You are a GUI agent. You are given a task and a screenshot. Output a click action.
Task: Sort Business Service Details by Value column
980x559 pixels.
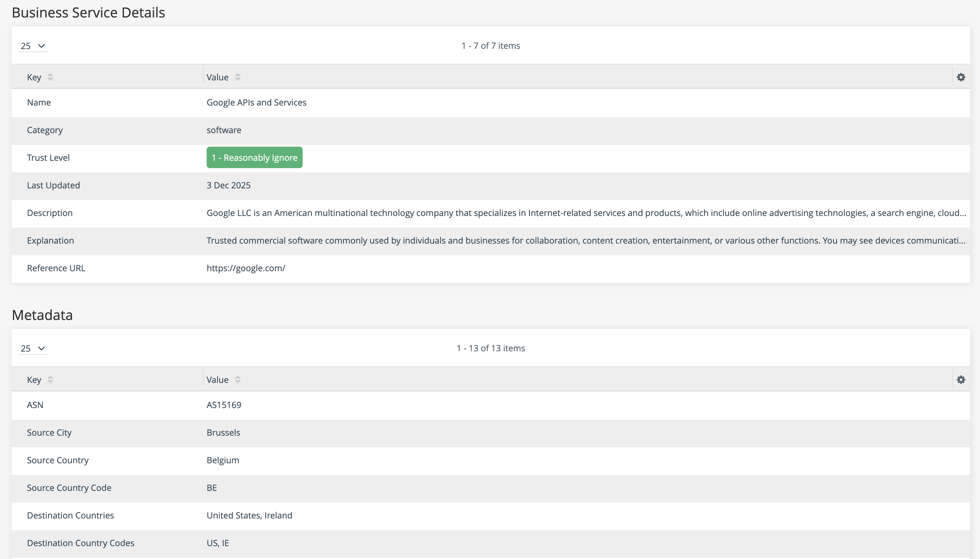[238, 77]
